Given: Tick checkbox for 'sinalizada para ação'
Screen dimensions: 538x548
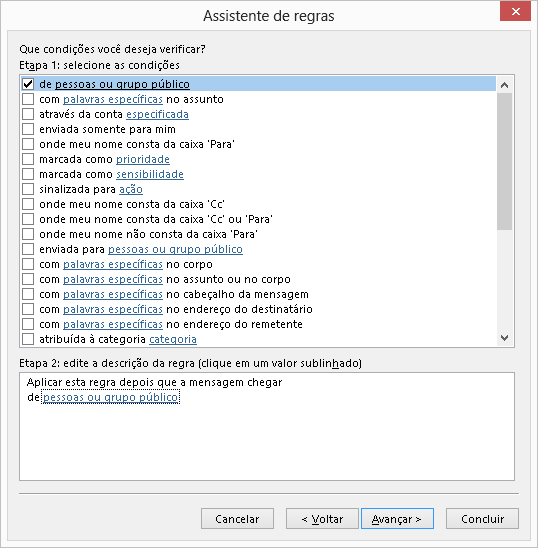Looking at the screenshot, I should (x=28, y=189).
